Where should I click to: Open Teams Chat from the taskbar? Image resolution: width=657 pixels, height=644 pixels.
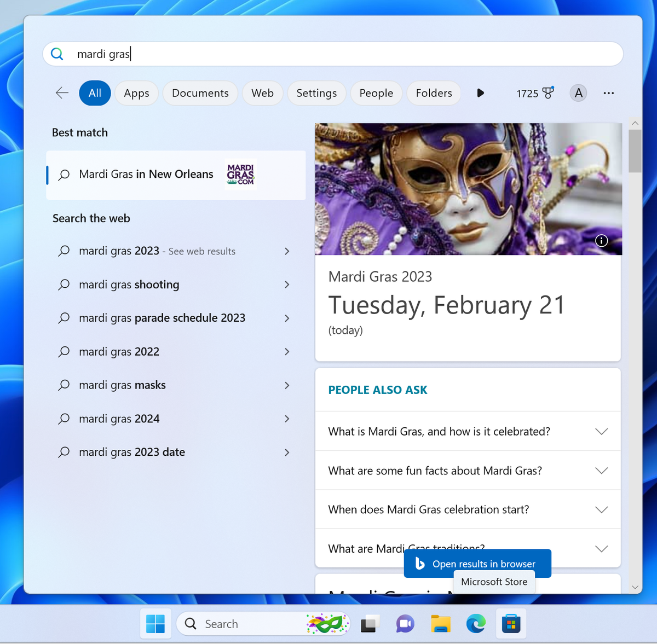(405, 623)
